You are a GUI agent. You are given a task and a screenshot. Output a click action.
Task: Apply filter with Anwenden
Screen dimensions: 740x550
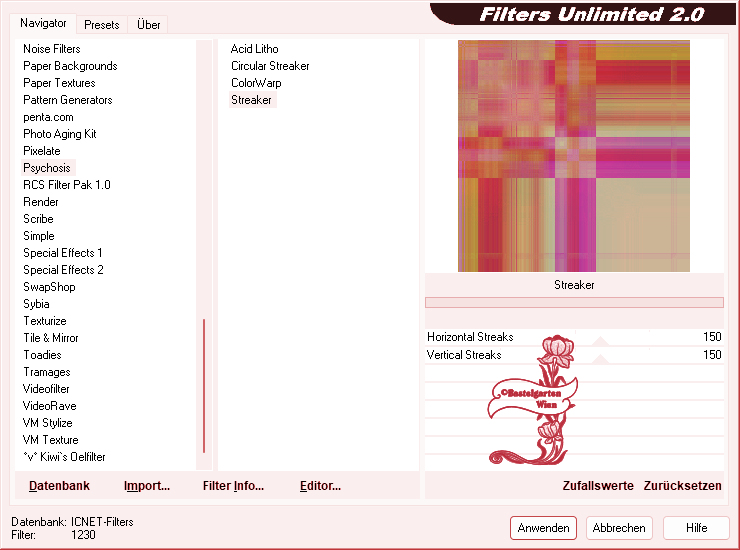click(x=543, y=528)
